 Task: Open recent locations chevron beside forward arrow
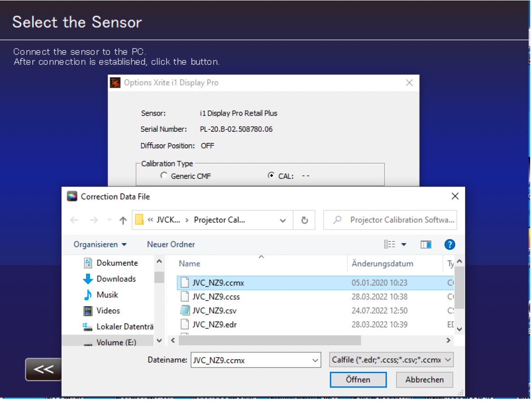[x=109, y=220]
